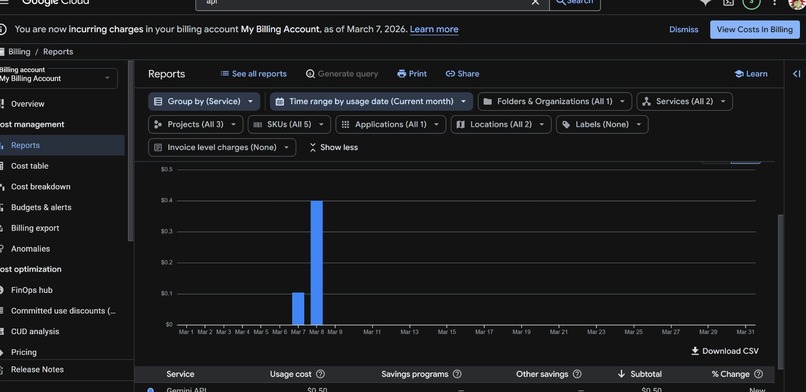Open the Applications (All 1) filter

pos(391,124)
